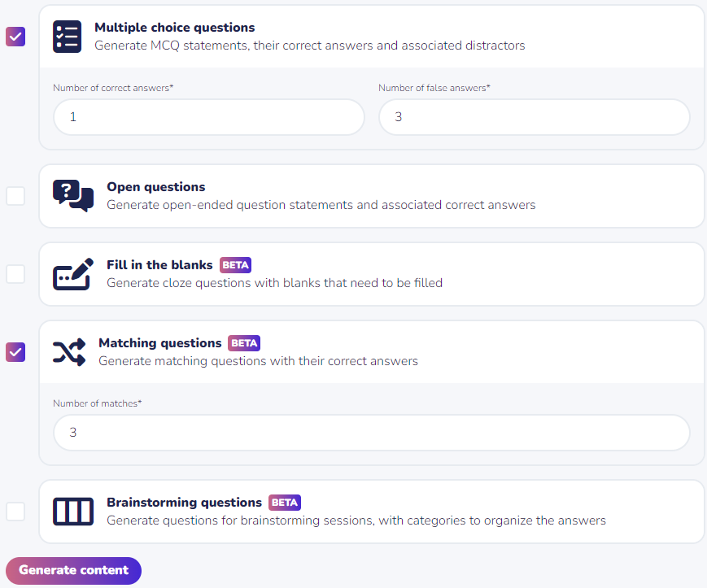Click the Matching questions shuffle arrows icon
This screenshot has width=707, height=588.
coord(69,352)
